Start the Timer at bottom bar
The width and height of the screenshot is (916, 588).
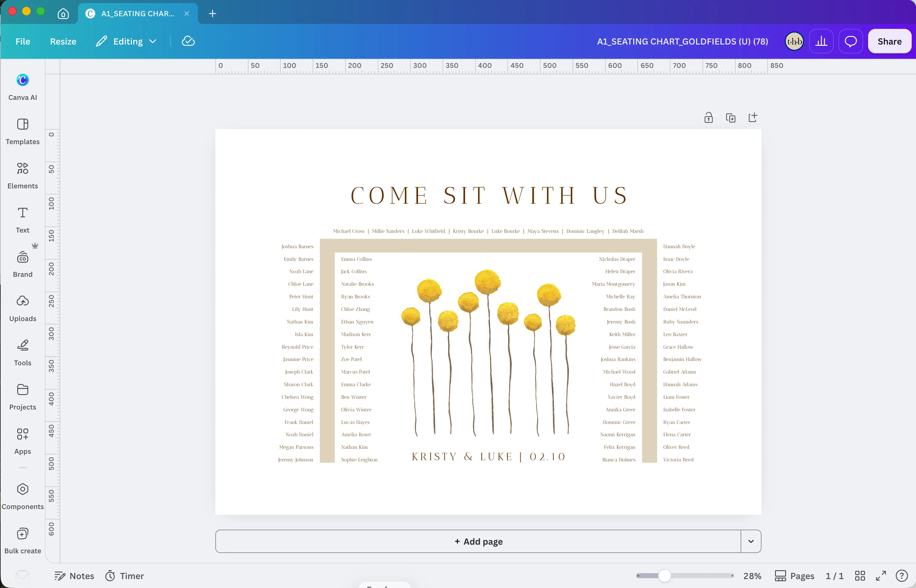[x=125, y=576]
